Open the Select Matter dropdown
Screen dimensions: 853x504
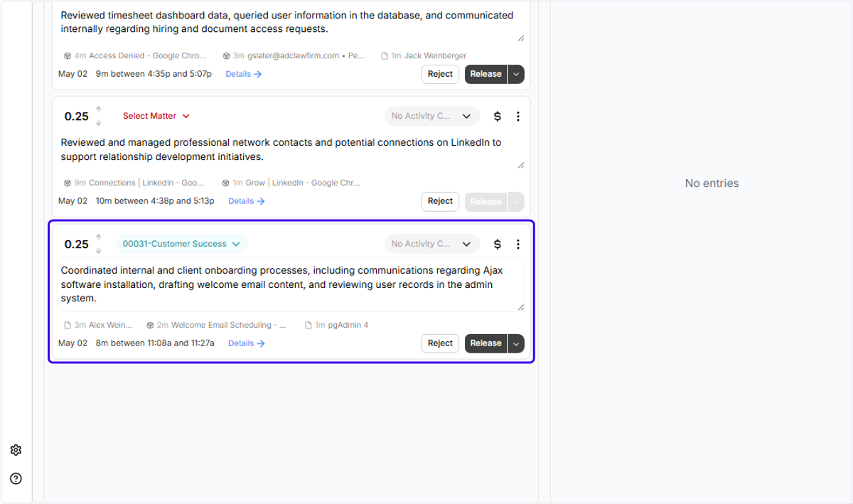click(156, 116)
